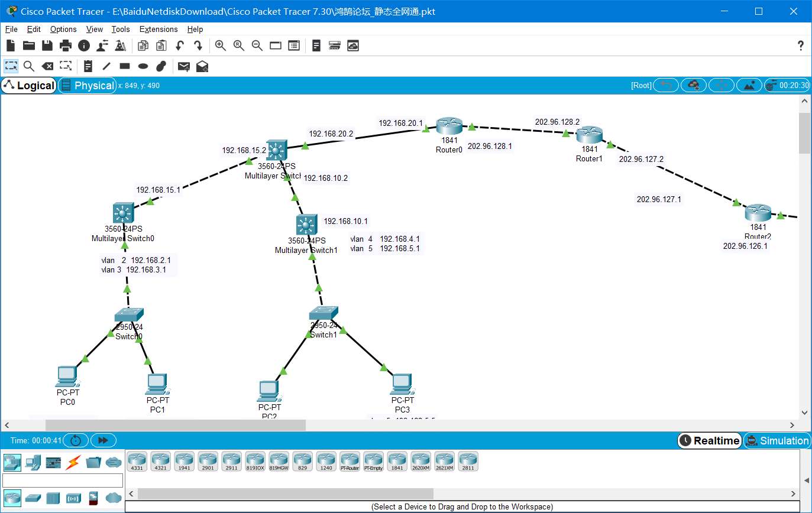Click the Paste icon in toolbar

[x=161, y=46]
